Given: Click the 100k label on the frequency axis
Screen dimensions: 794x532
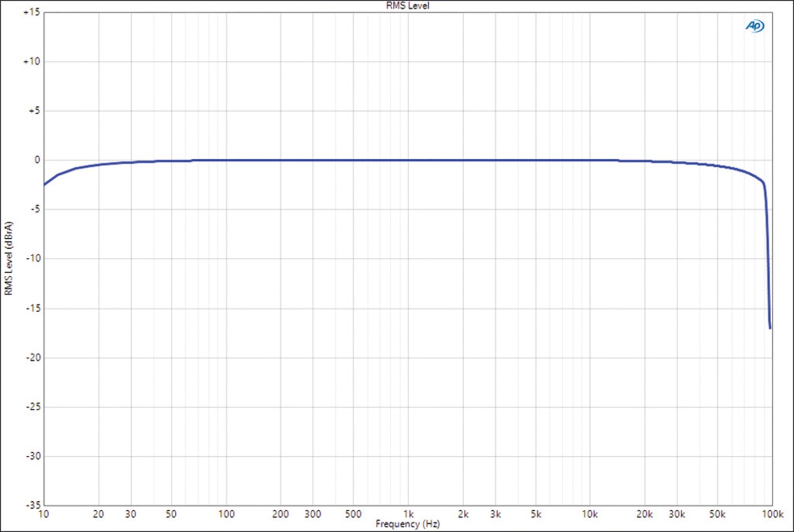Looking at the screenshot, I should pyautogui.click(x=772, y=514).
